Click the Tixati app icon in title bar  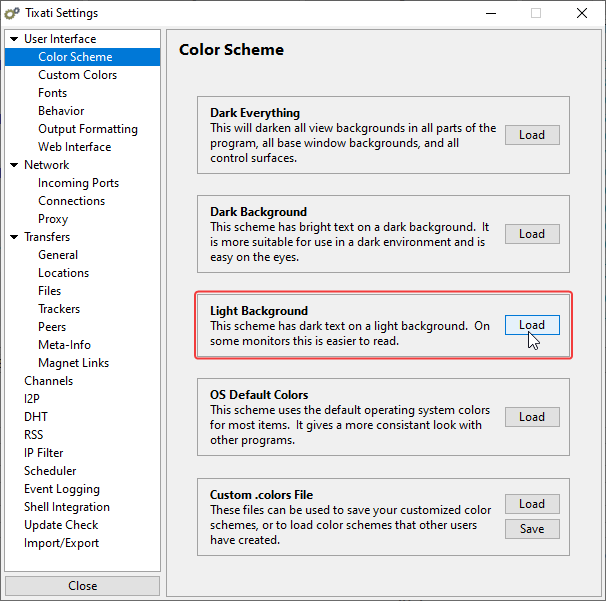pos(14,13)
